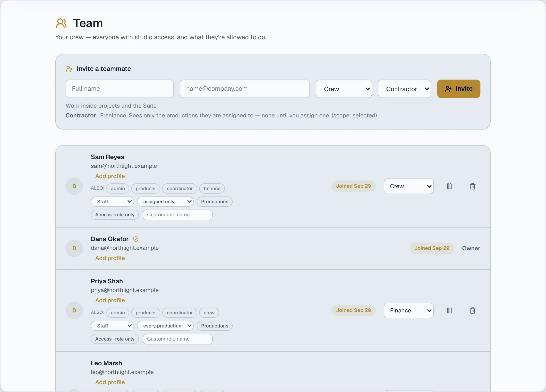Toggle the admin role chip for Sam Reyes
Screen dimensions: 546x392
[x=118, y=188]
